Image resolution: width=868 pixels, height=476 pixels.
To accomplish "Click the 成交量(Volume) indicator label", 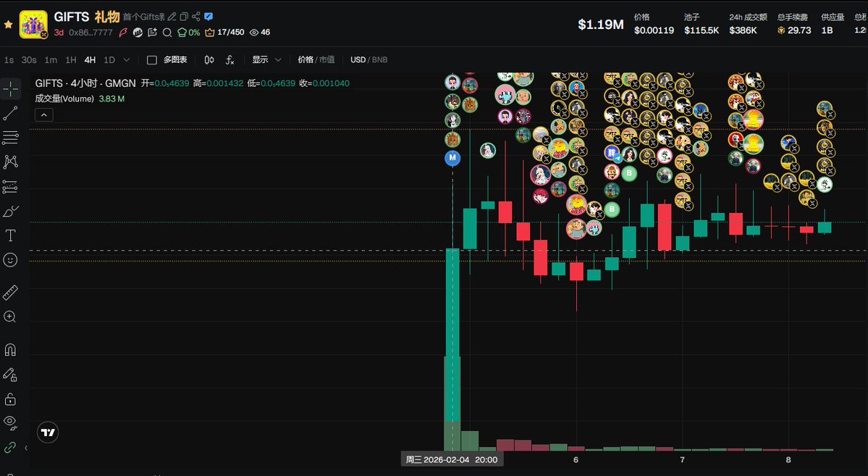I will click(64, 99).
